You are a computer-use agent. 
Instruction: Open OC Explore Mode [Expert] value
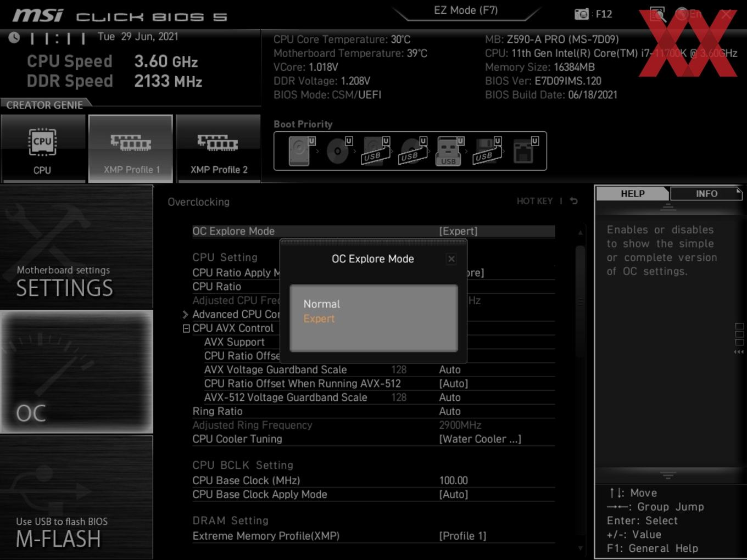point(458,231)
